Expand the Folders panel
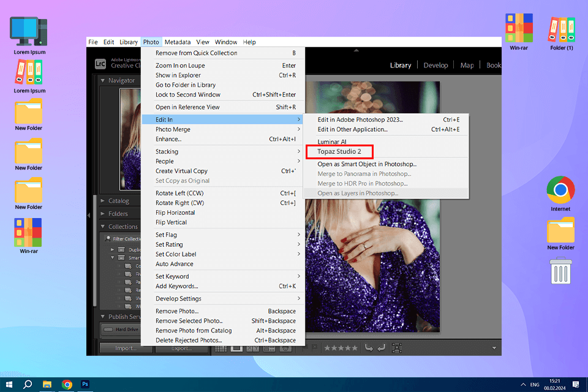Screen dimensions: 588x392 (103, 213)
